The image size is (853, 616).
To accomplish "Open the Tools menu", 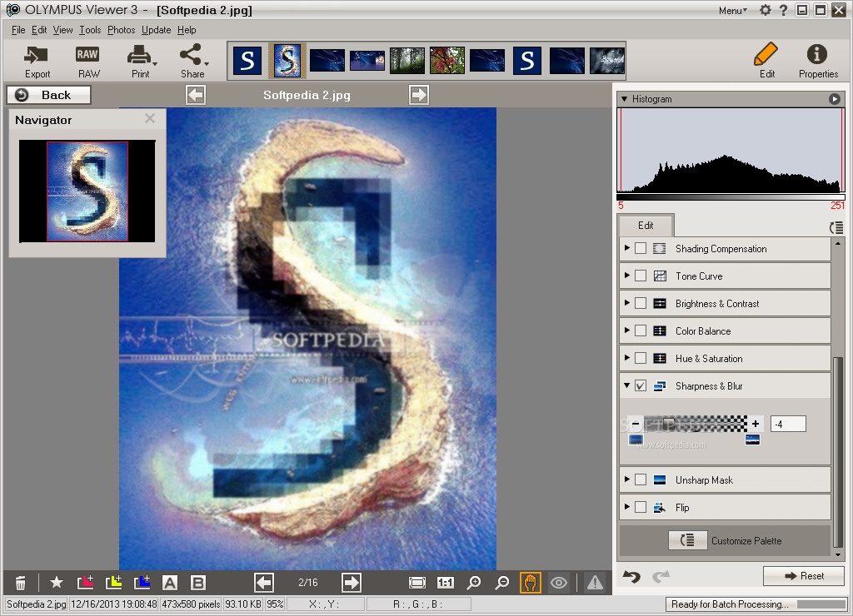I will 90,30.
